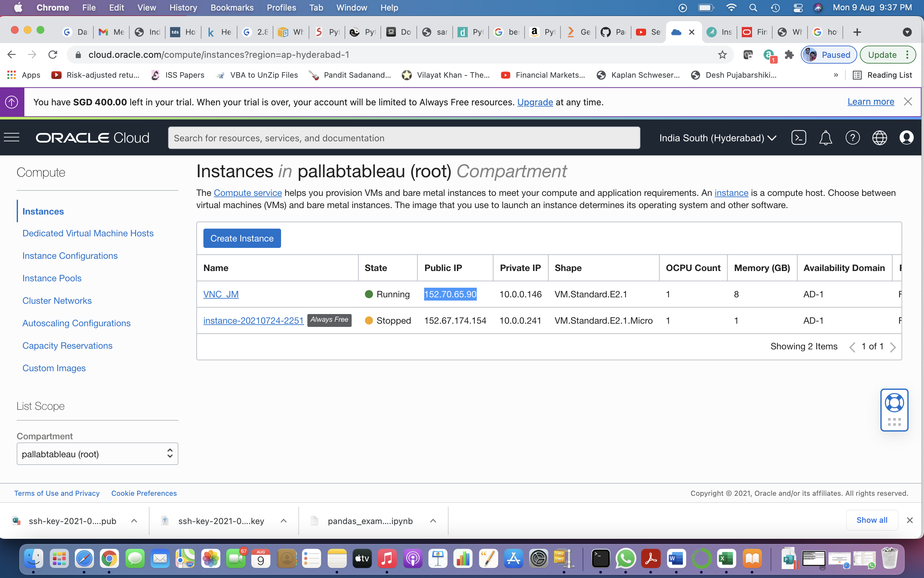Open the user profile avatar icon
Viewport: 924px width, 578px height.
(x=906, y=138)
